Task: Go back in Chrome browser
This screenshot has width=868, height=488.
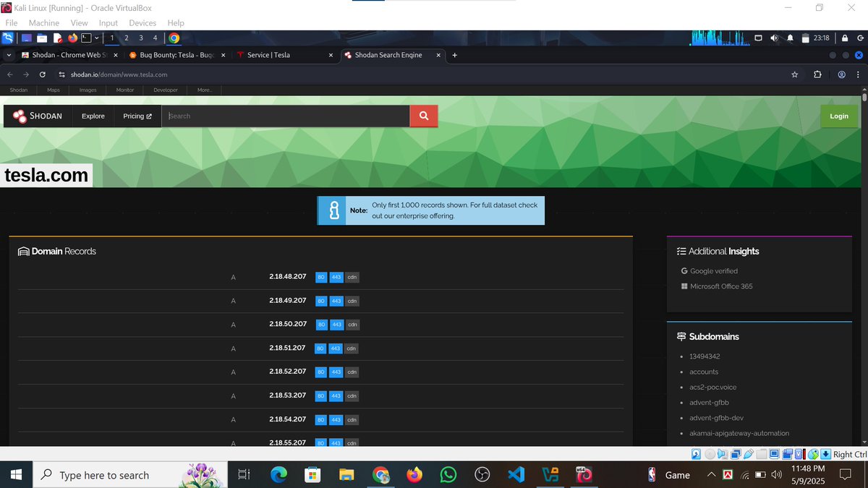Action: [10, 74]
